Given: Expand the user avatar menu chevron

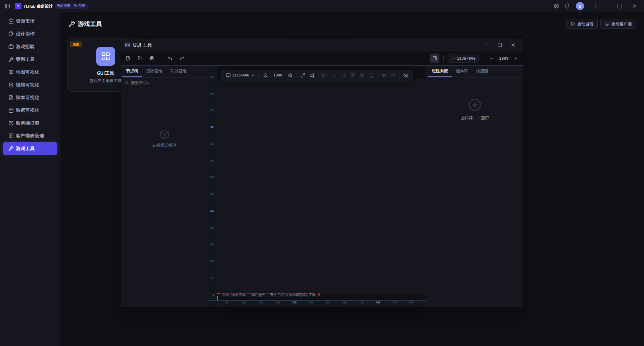Looking at the screenshot, I should [588, 6].
